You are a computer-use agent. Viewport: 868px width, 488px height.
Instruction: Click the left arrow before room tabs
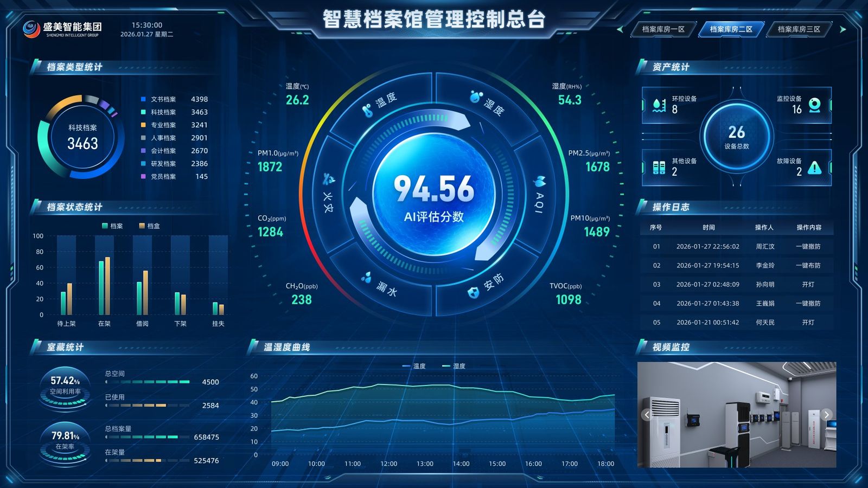click(x=620, y=29)
